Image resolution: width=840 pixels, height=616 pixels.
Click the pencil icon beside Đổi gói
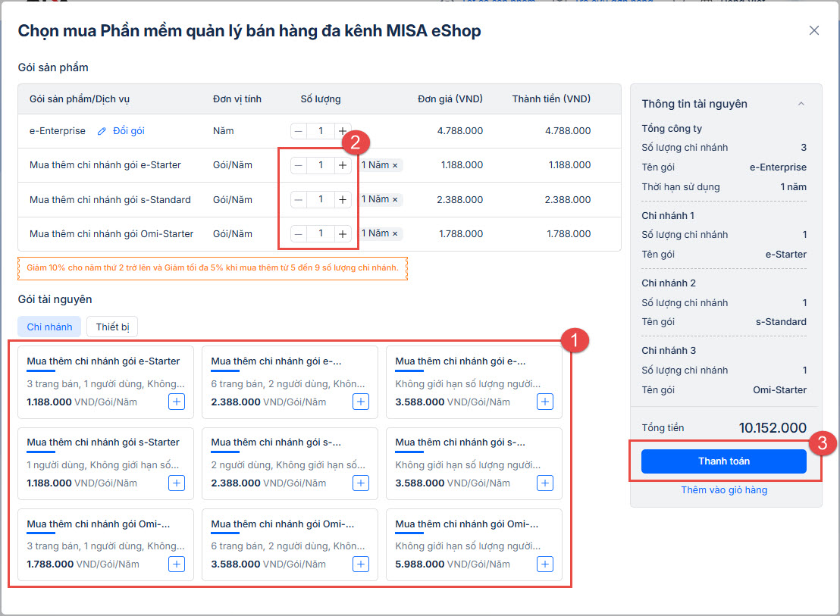coord(102,131)
